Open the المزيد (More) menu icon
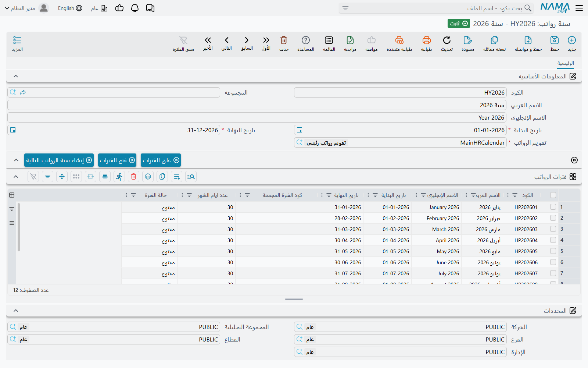The height and width of the screenshot is (368, 588). (x=17, y=40)
